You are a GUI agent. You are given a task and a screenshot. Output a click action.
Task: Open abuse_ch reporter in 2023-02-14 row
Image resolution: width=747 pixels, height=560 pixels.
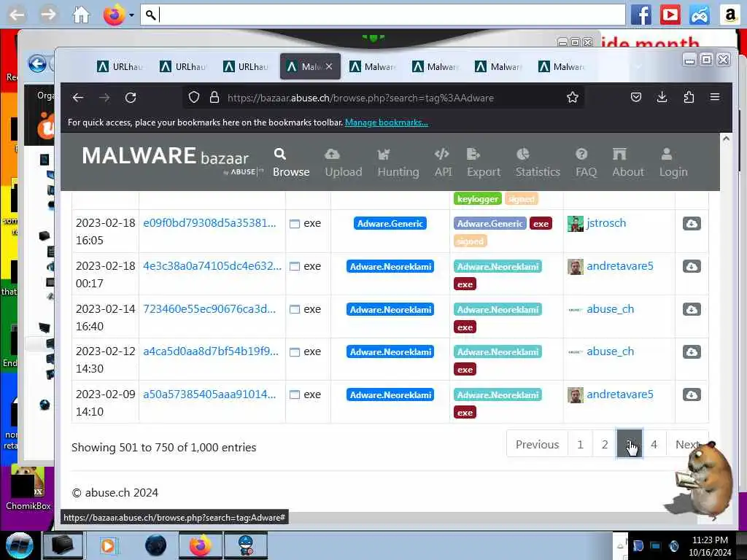point(611,309)
